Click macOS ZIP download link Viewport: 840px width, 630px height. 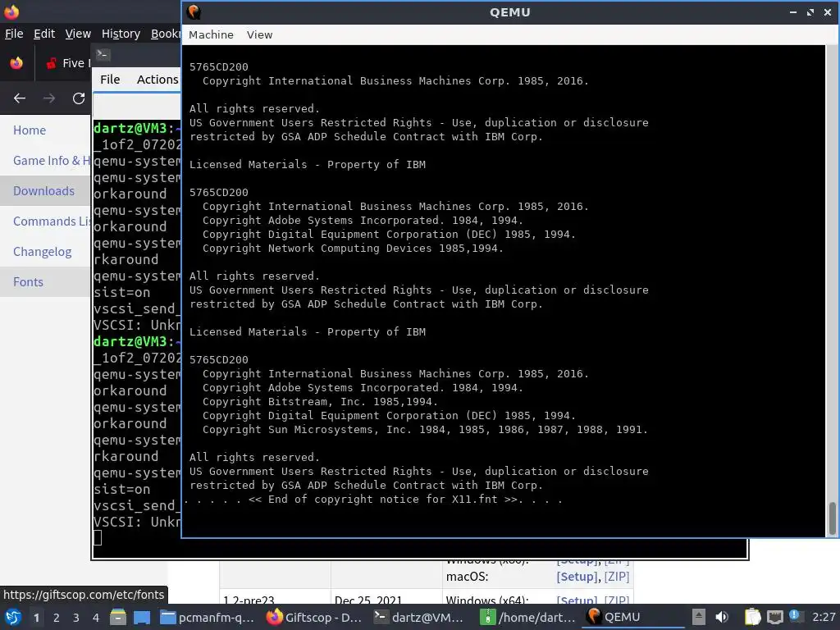pos(617,577)
